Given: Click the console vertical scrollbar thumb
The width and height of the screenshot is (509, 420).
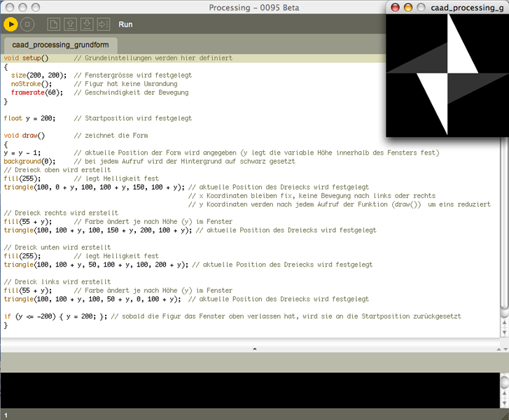Looking at the screenshot, I should click(504, 381).
